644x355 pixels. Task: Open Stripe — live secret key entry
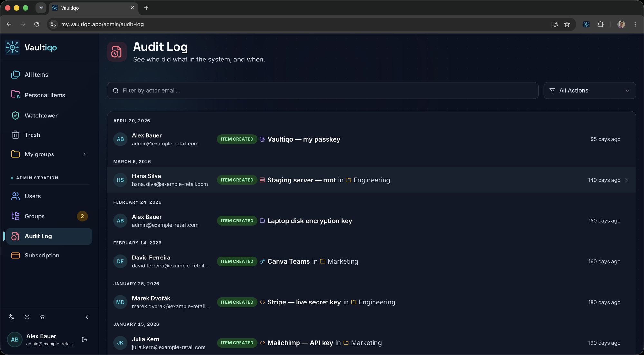[304, 302]
